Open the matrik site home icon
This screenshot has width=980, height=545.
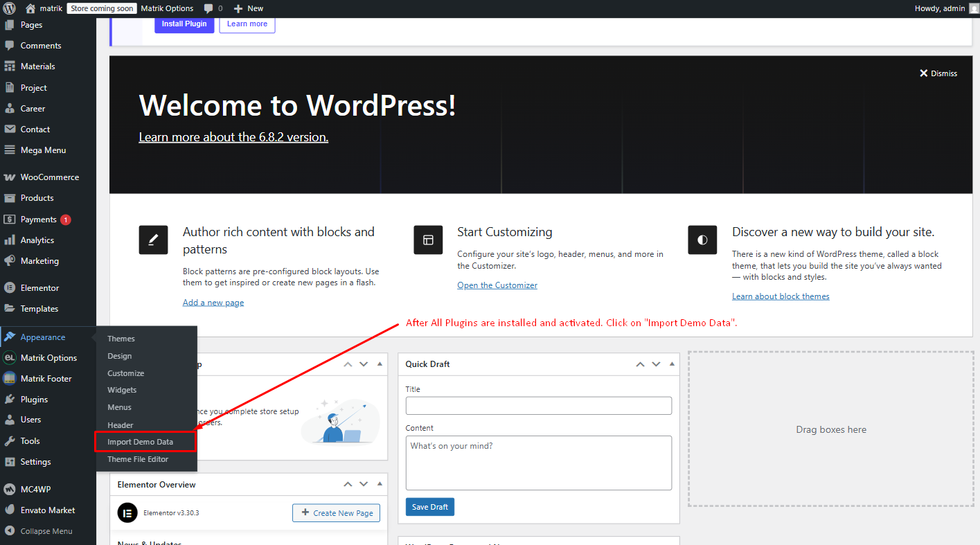click(30, 8)
